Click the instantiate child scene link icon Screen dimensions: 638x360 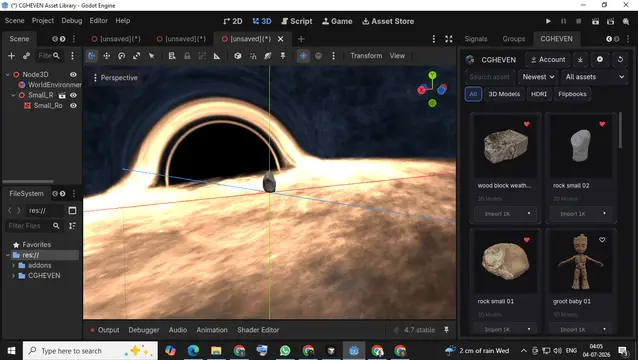coord(26,56)
